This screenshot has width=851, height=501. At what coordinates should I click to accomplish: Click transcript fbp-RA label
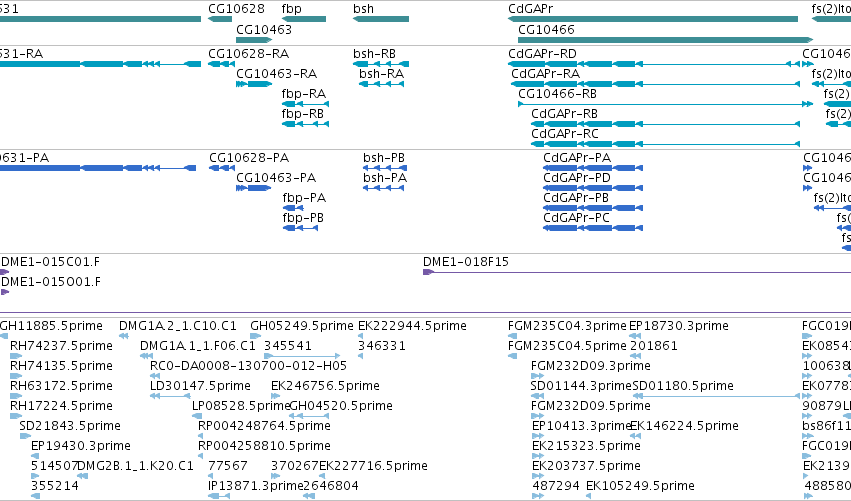[304, 94]
